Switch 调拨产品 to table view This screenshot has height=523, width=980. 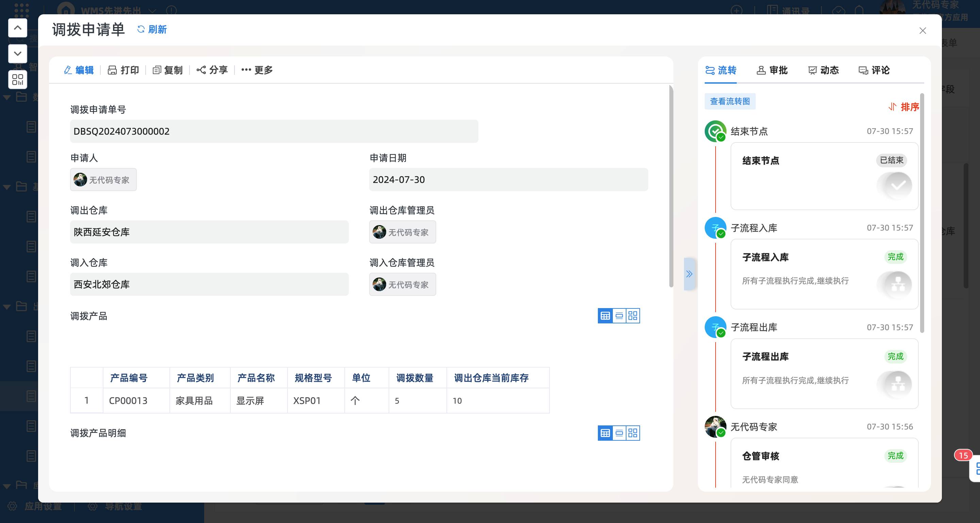click(x=605, y=316)
